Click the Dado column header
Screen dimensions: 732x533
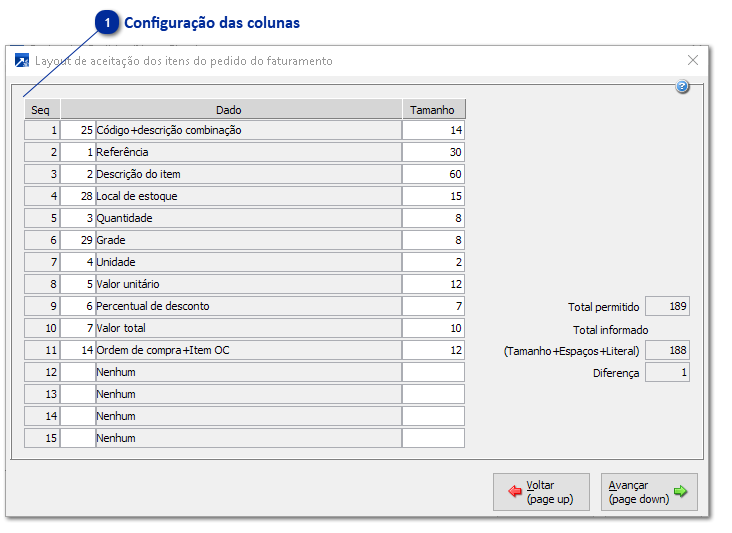coord(229,110)
